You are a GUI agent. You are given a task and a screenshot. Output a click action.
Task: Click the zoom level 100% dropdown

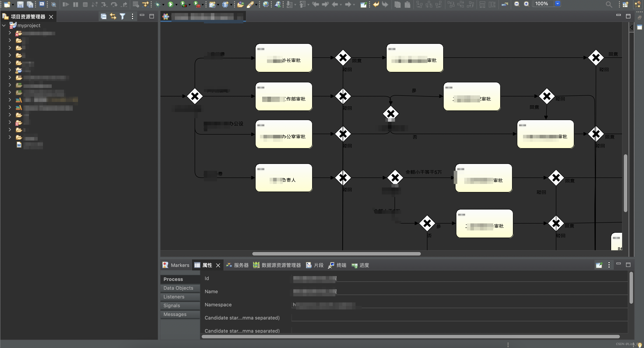[x=557, y=4]
